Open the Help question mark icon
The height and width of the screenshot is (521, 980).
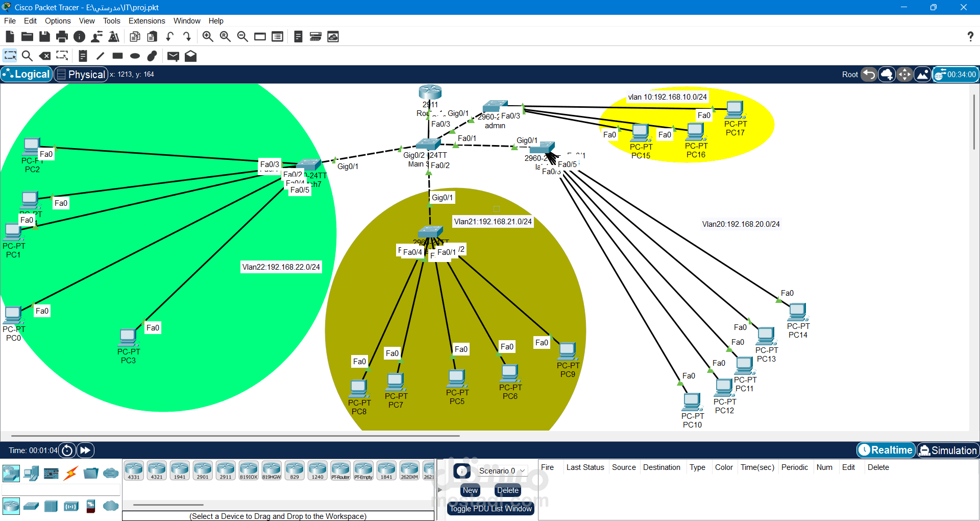[x=970, y=36]
